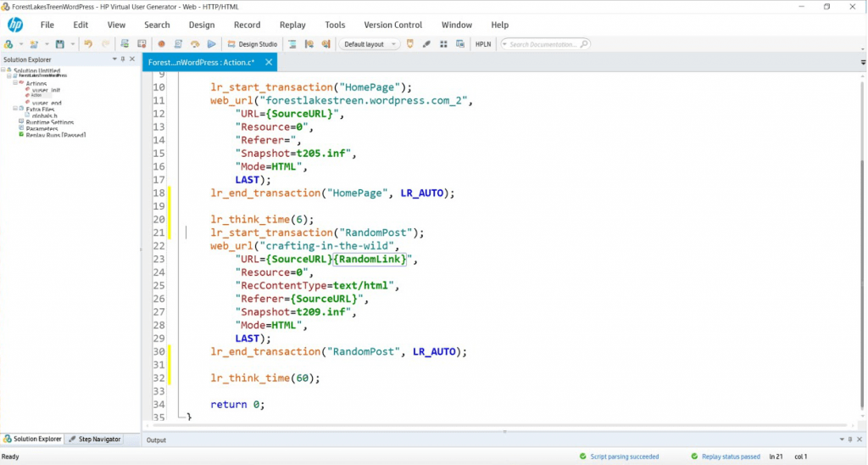The image size is (868, 465).
Task: Open the Window menu
Action: pos(457,25)
